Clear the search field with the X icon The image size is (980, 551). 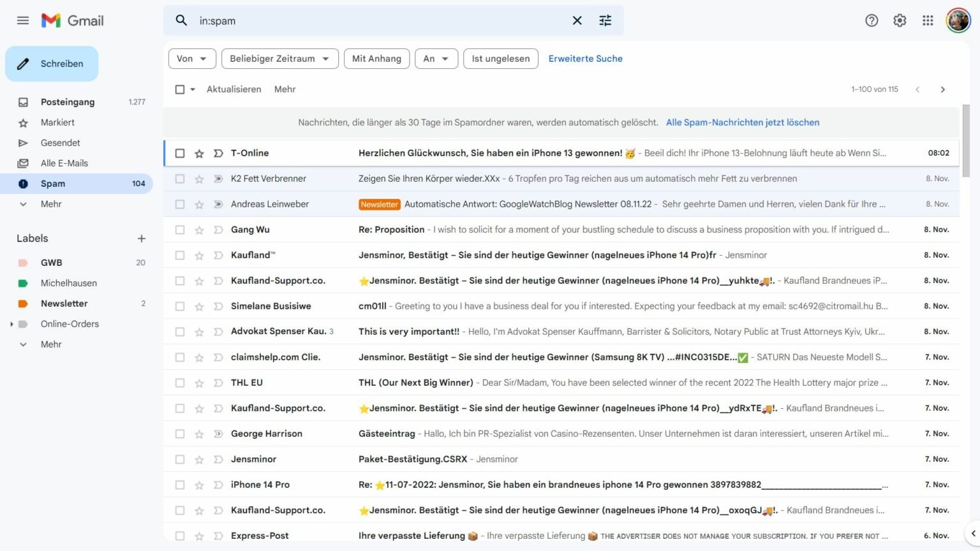click(577, 20)
